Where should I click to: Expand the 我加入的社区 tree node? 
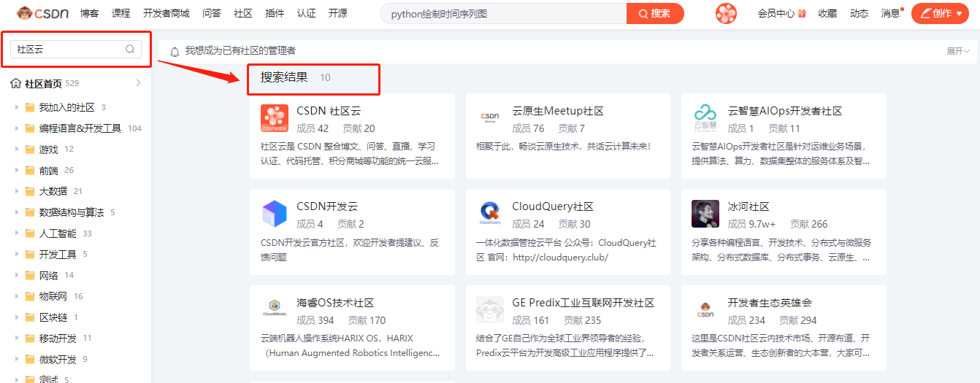(16, 107)
